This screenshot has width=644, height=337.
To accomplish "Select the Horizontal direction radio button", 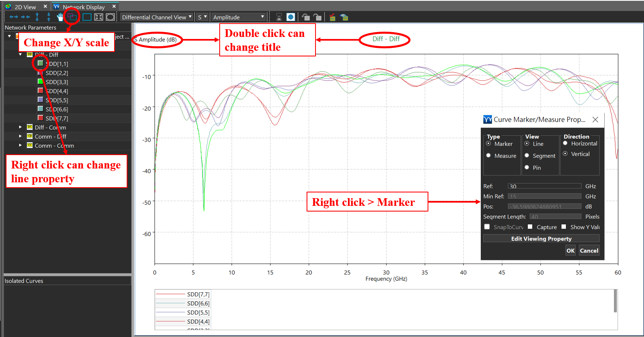I will click(565, 143).
